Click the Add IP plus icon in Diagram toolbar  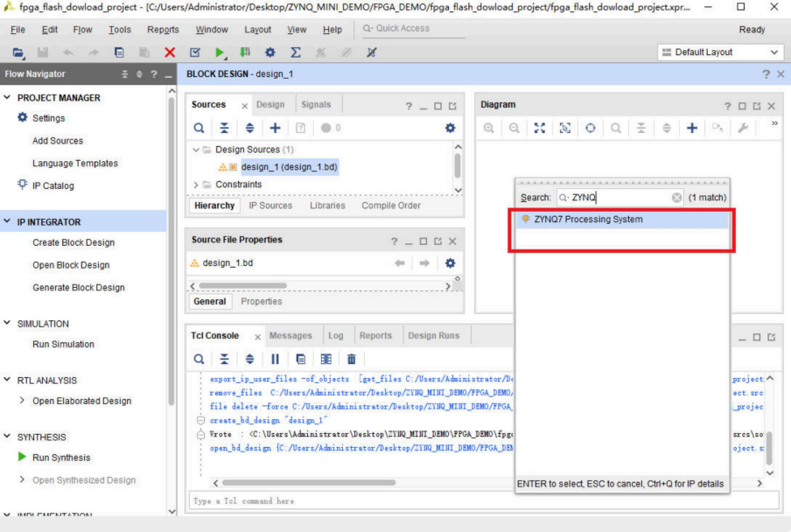[x=691, y=127]
